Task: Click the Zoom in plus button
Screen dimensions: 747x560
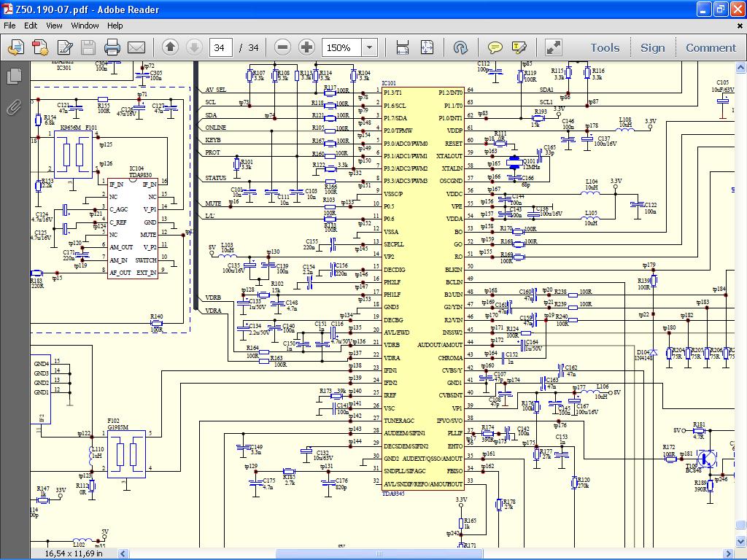Action: click(307, 48)
